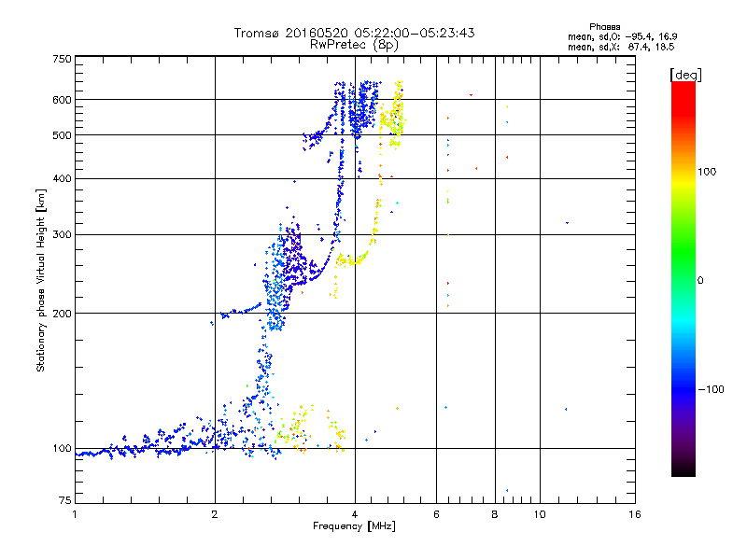Select the 'mean, sd,O: -95.4, 16.9' line
Viewport: 747px width, 560px height.
point(622,36)
